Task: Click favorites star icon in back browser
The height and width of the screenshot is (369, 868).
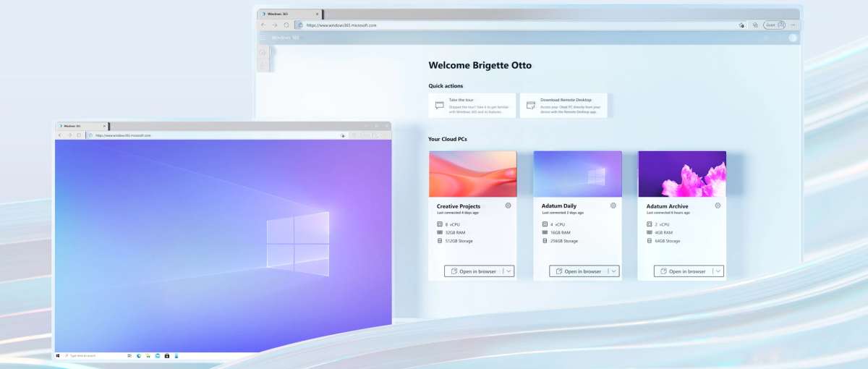Action: coord(741,25)
